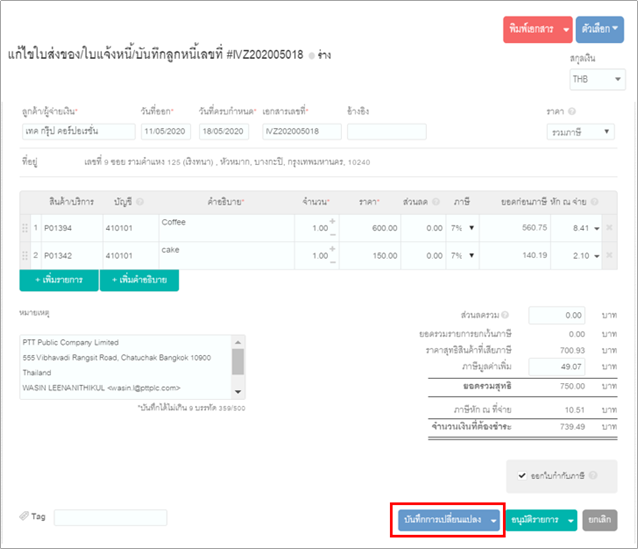Click the Tag paperclip icon
This screenshot has height=549, width=638.
tap(24, 516)
